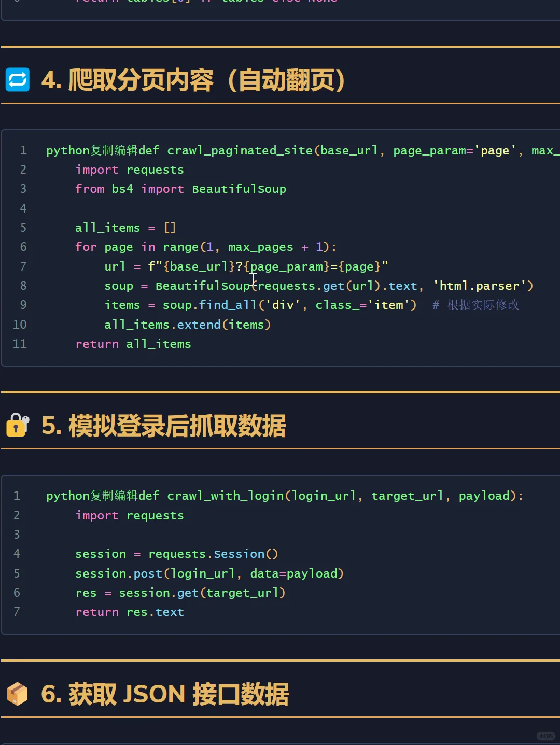Click the heading '6. 获取 JSON 接口数据'
This screenshot has width=560, height=745.
pyautogui.click(x=165, y=694)
